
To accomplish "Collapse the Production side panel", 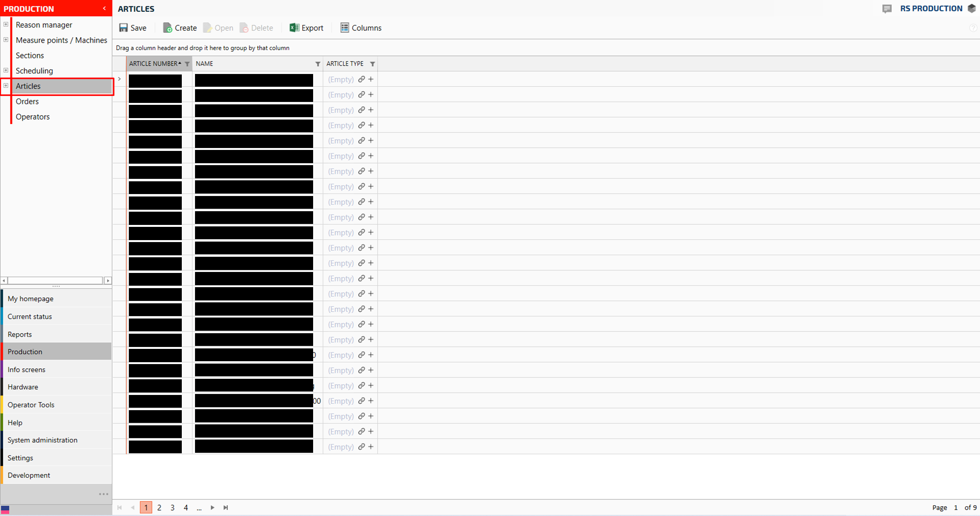I will 104,8.
